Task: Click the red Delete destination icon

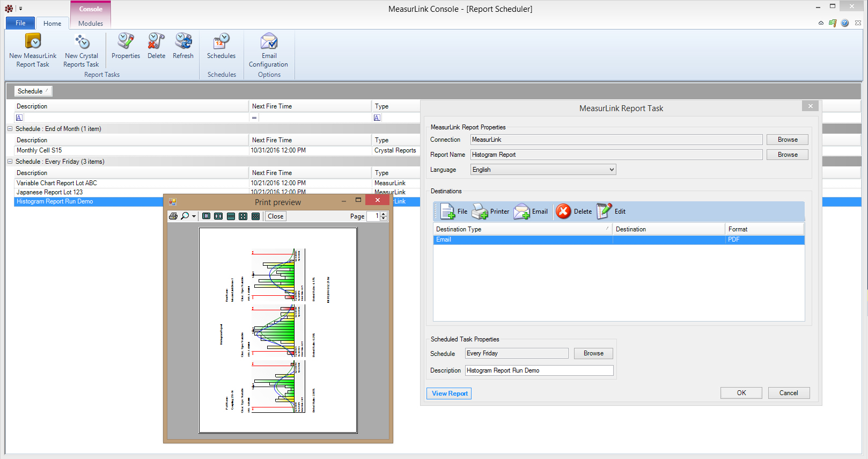Action: pos(563,212)
